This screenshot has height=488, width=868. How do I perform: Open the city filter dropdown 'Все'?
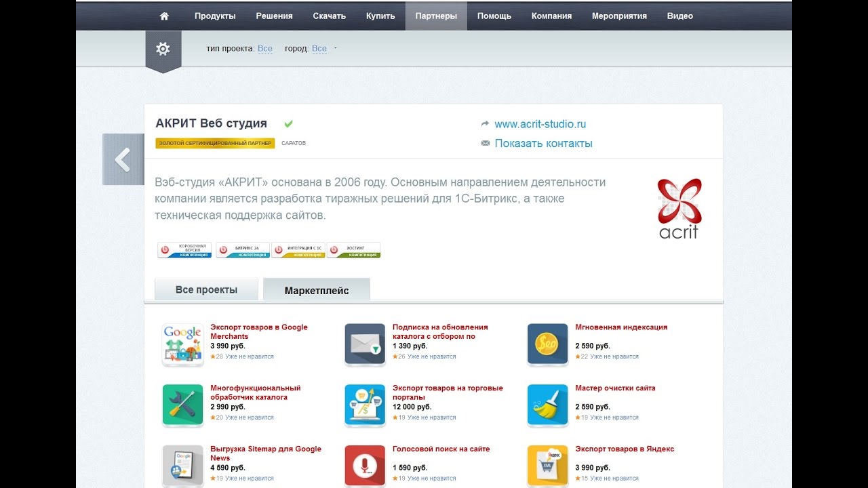pos(319,49)
